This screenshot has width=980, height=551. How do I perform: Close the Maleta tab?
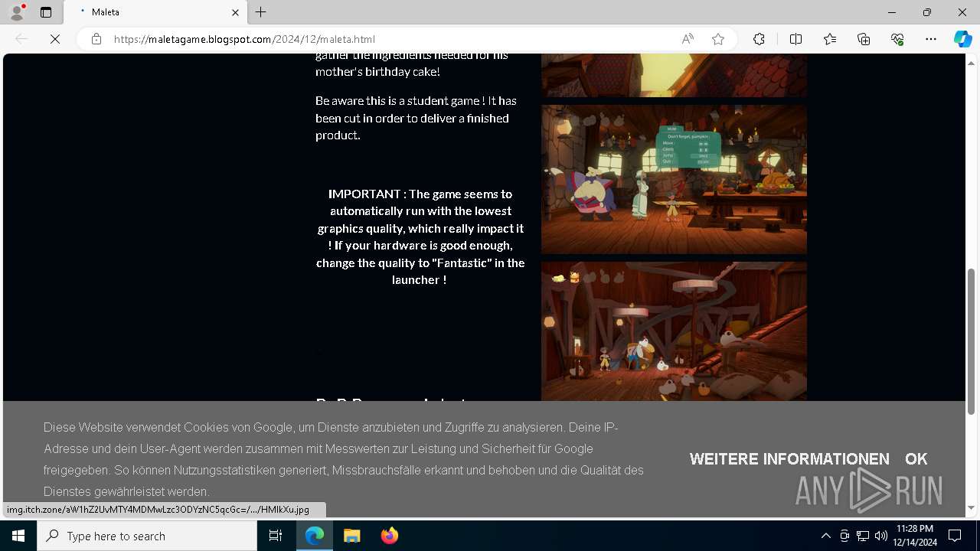click(235, 12)
